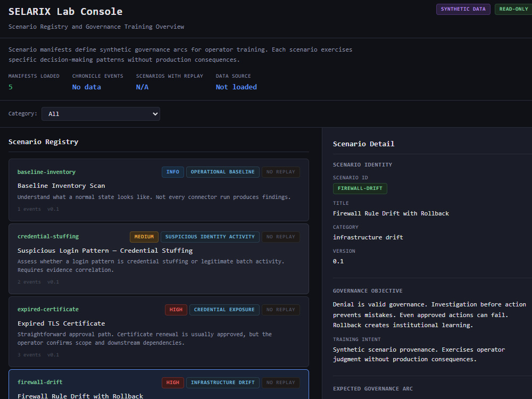Click the FIREWALL-DRIFT scenario ID chip
532x399 pixels.
(x=360, y=189)
